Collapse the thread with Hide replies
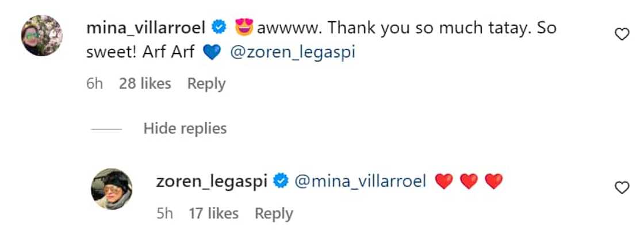This screenshot has height=239, width=644. 185,128
